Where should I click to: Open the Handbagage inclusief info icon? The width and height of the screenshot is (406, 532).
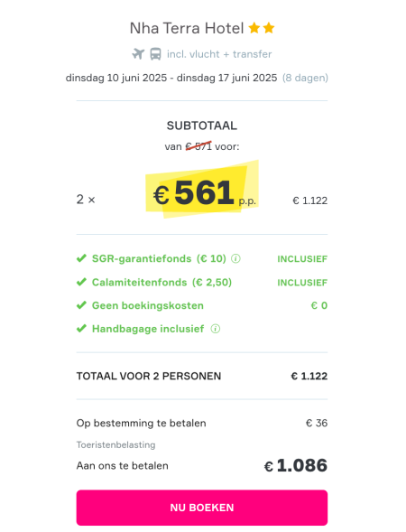tap(216, 329)
